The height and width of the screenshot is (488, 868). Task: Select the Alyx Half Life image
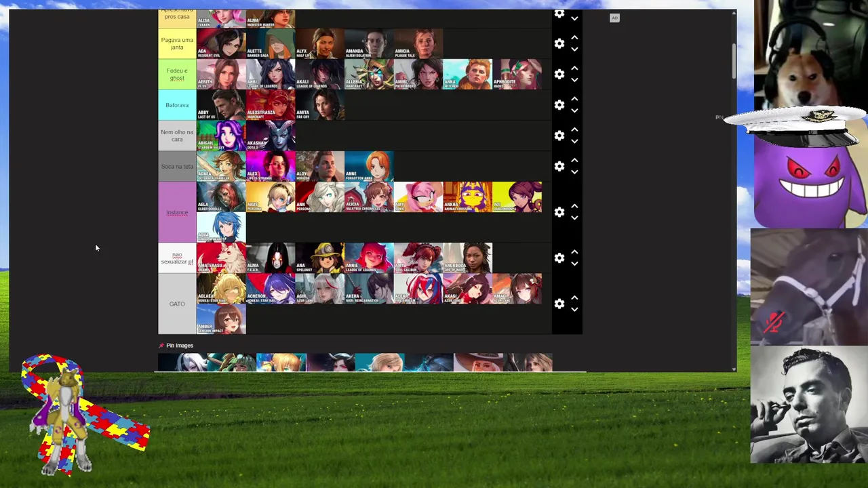(320, 43)
